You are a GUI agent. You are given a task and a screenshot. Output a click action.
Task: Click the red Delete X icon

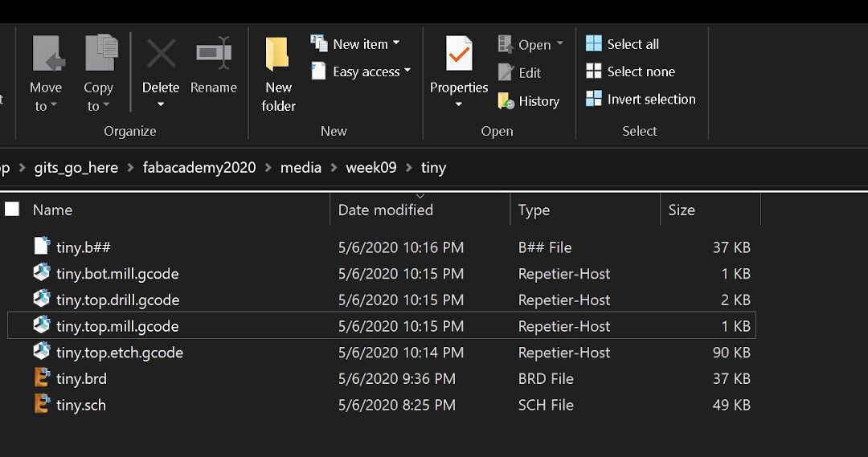[x=161, y=55]
